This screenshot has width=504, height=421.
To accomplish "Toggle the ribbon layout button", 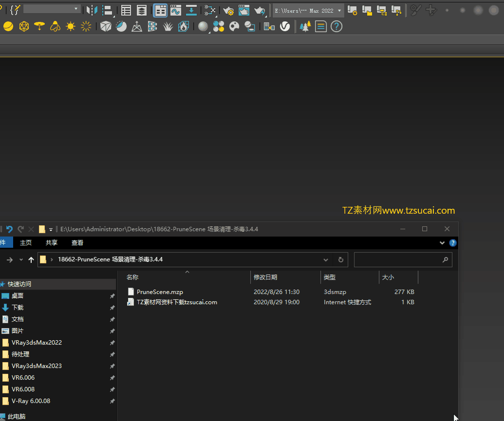I will (x=160, y=10).
